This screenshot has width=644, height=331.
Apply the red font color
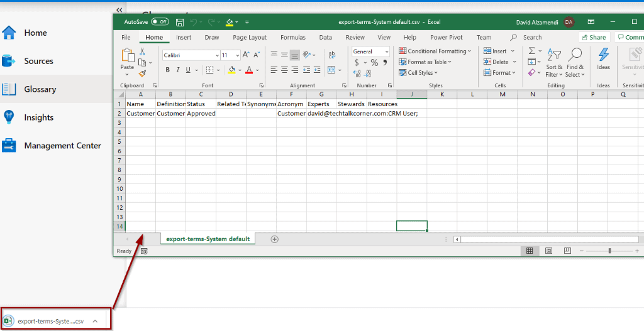[x=249, y=70]
